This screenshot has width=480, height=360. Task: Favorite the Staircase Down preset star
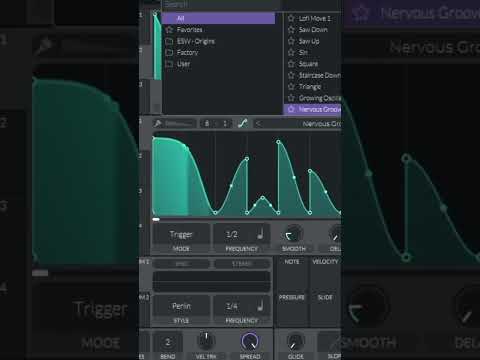point(291,75)
